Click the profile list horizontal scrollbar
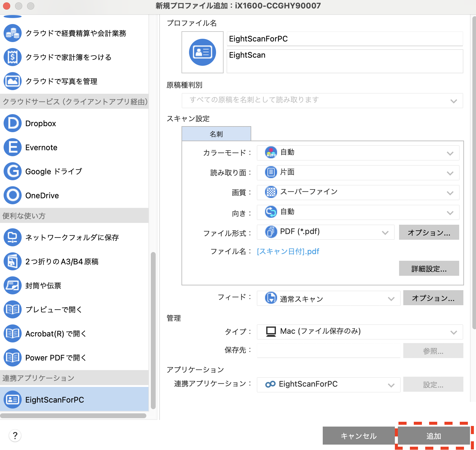This screenshot has height=450, width=476. tap(73, 416)
